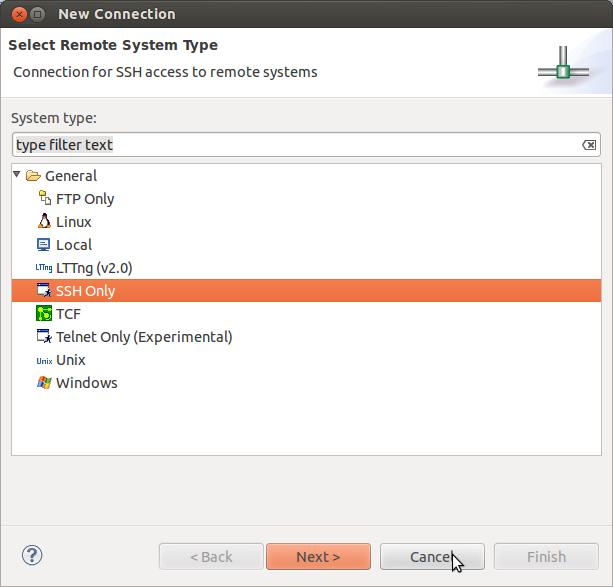Close the New Connection dialog

[x=15, y=14]
